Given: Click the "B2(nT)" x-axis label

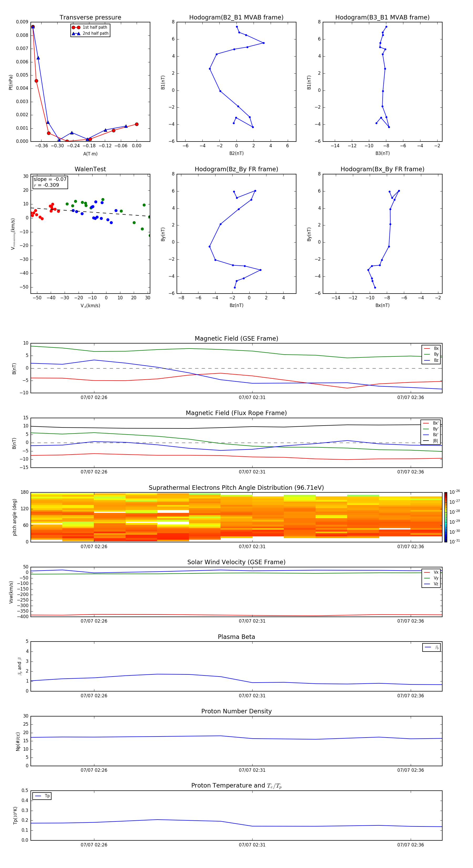Looking at the screenshot, I should click(236, 153).
